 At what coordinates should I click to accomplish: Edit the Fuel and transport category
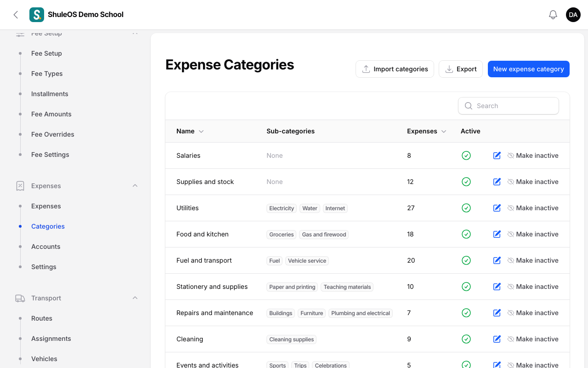(x=497, y=260)
